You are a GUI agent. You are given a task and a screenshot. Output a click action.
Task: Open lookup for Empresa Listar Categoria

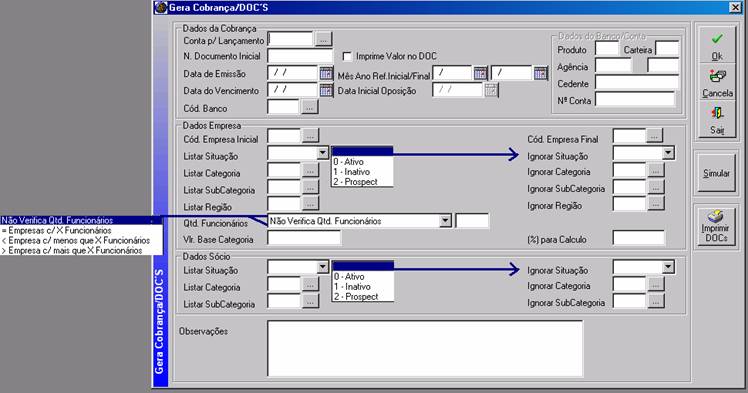pos(310,170)
